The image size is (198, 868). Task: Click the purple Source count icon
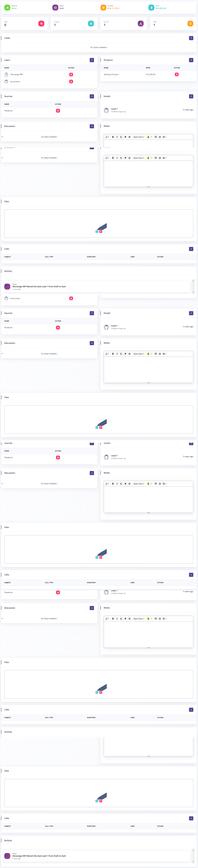point(141,24)
